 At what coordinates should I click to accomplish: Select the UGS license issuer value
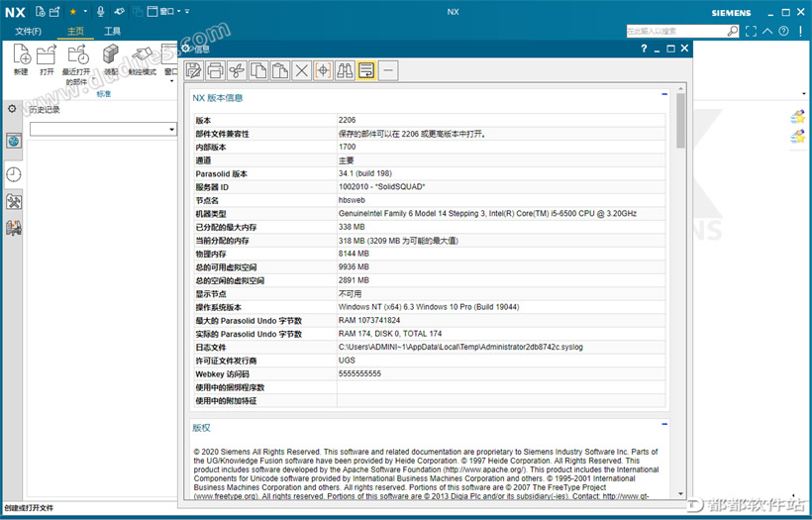(x=347, y=360)
